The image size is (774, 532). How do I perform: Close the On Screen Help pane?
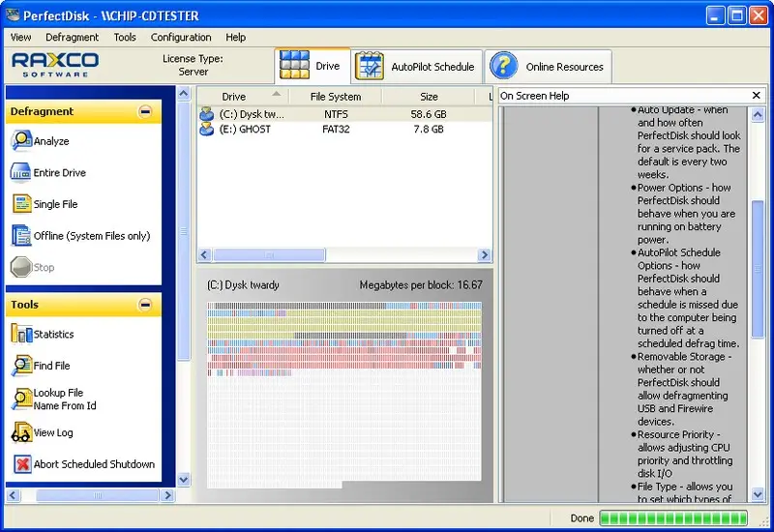pos(756,95)
